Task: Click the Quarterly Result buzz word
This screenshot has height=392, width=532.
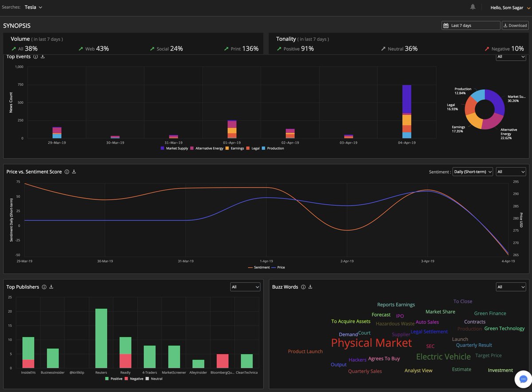Action: [474, 345]
